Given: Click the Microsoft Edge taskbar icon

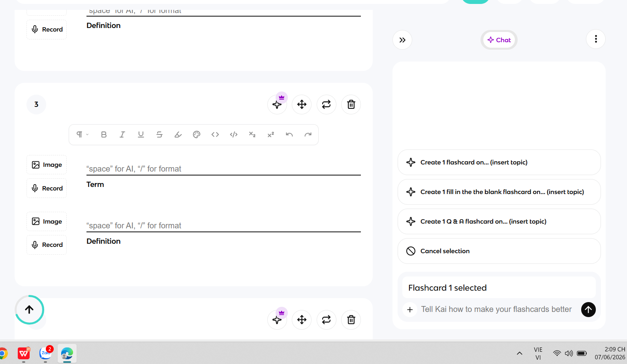Looking at the screenshot, I should tap(67, 353).
